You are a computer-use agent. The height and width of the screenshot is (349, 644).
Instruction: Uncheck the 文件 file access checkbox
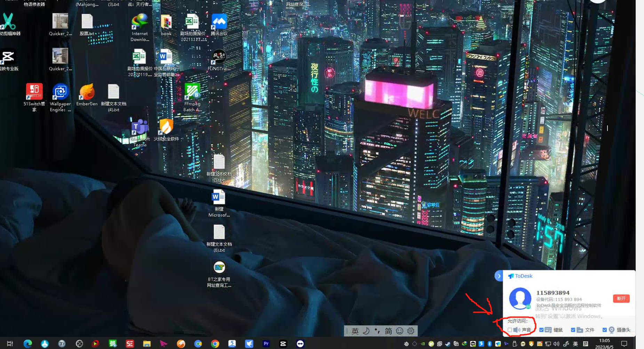pyautogui.click(x=573, y=330)
